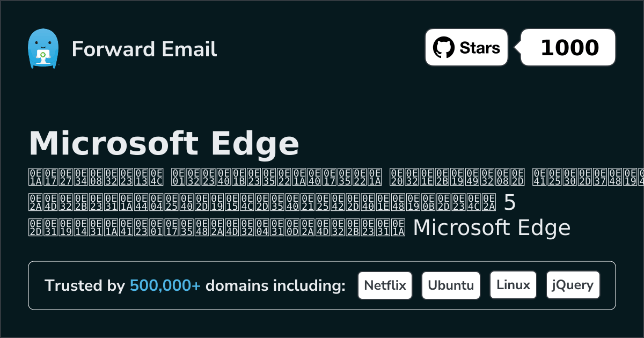Click the jQuery badge

573,285
